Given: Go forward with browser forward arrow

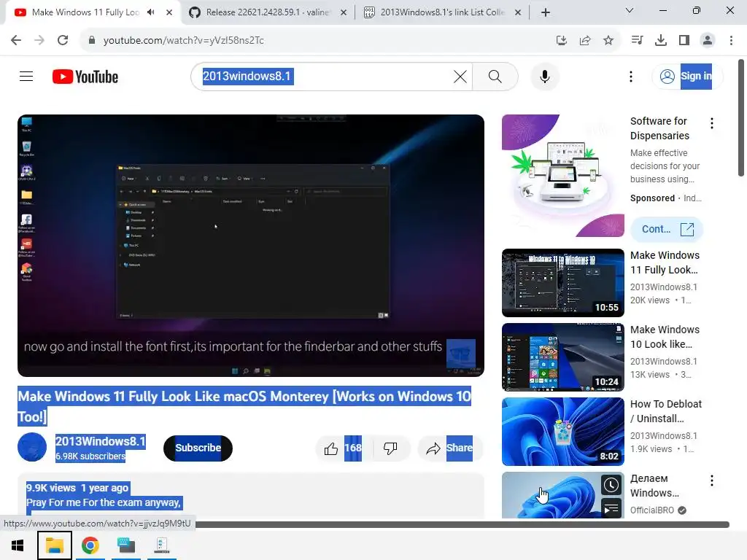Looking at the screenshot, I should pyautogui.click(x=39, y=40).
